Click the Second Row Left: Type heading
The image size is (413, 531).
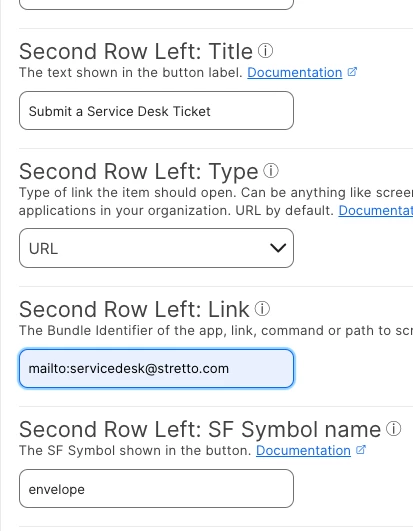(138, 171)
